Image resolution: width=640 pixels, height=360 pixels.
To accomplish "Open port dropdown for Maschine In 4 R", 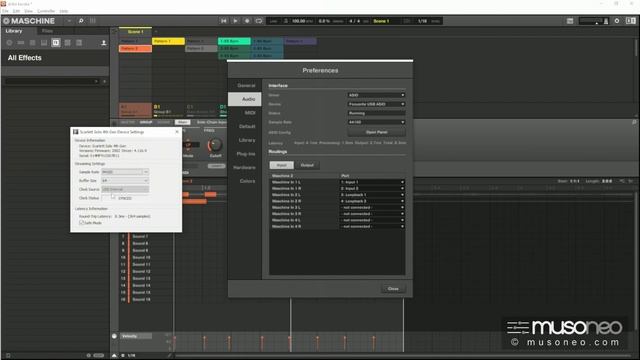I will pyautogui.click(x=372, y=226).
